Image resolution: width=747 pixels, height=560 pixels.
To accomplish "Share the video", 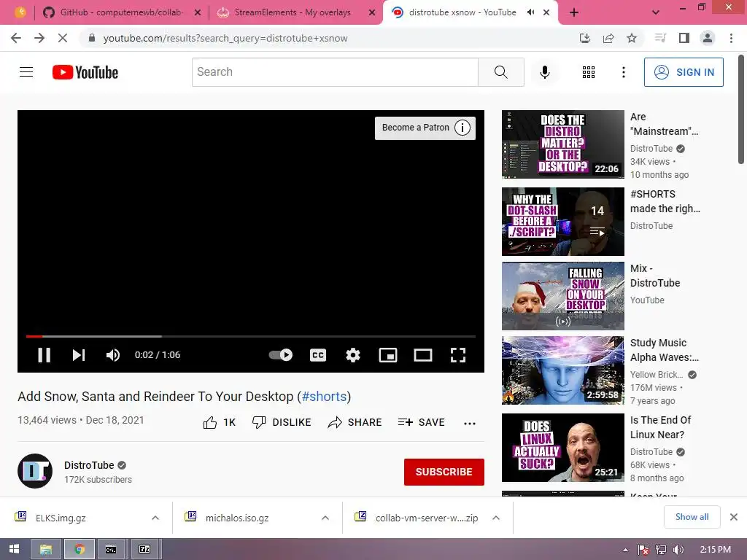I will pos(355,422).
